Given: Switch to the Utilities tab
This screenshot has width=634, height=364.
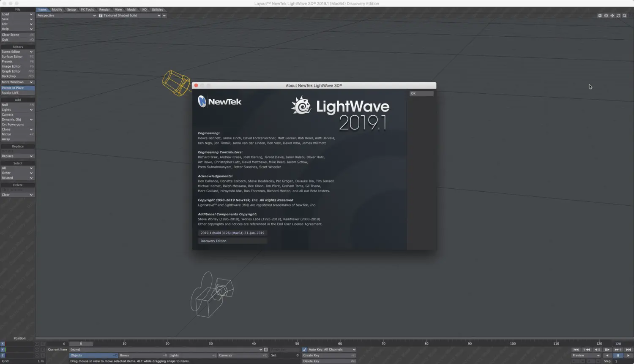Looking at the screenshot, I should (x=157, y=10).
